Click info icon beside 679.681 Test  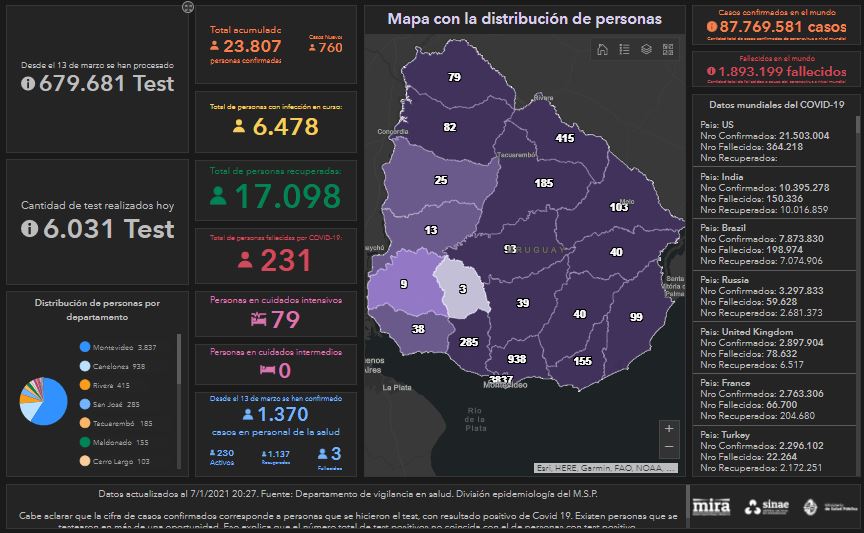tap(29, 84)
